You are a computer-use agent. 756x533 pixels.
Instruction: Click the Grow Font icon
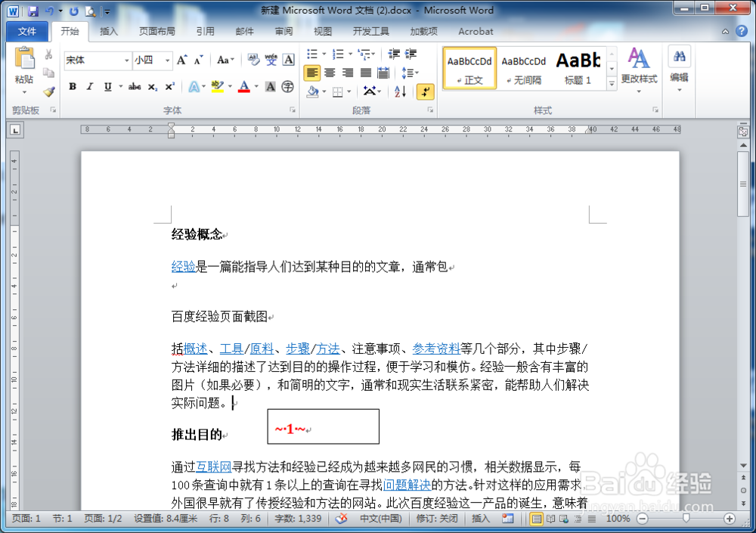coord(181,60)
